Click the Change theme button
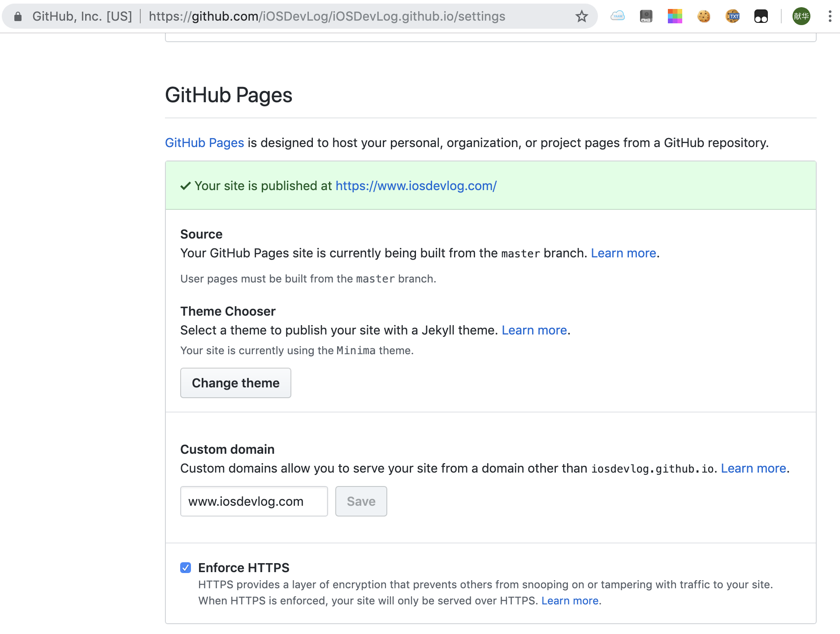The height and width of the screenshot is (634, 840). click(x=235, y=383)
